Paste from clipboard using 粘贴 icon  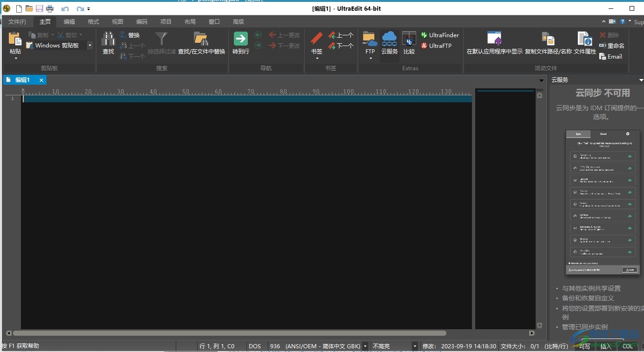[15, 39]
